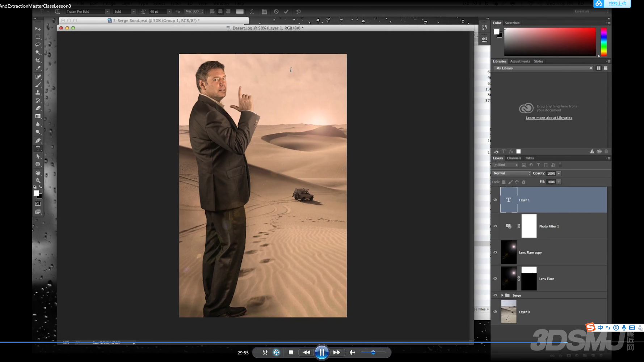Pause the video playback
644x362 pixels.
click(321, 352)
